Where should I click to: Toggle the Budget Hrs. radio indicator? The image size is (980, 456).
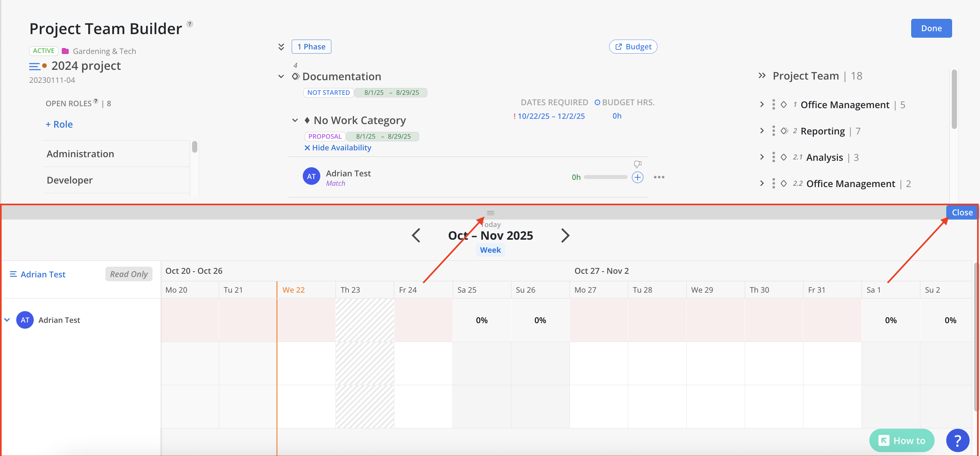[x=597, y=102]
